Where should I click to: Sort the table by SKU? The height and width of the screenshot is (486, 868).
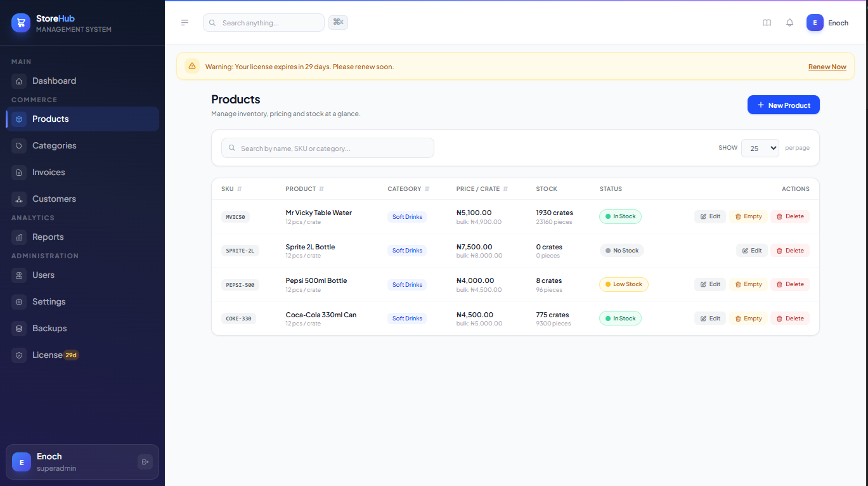231,189
